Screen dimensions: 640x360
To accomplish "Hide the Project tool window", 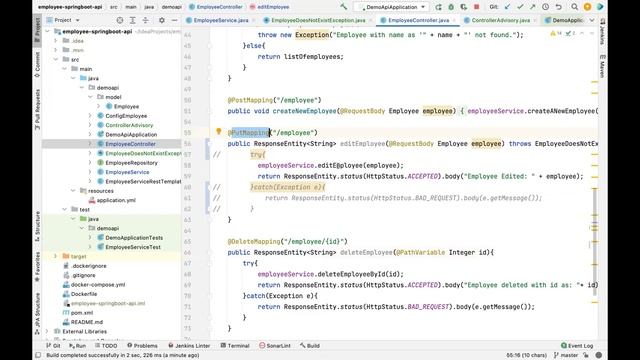I will 174,20.
